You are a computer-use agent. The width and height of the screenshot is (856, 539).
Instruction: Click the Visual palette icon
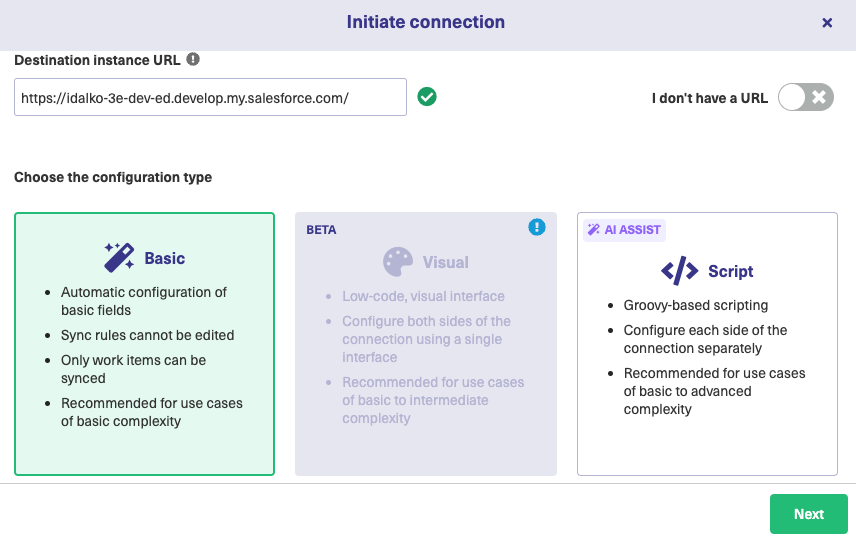[398, 262]
